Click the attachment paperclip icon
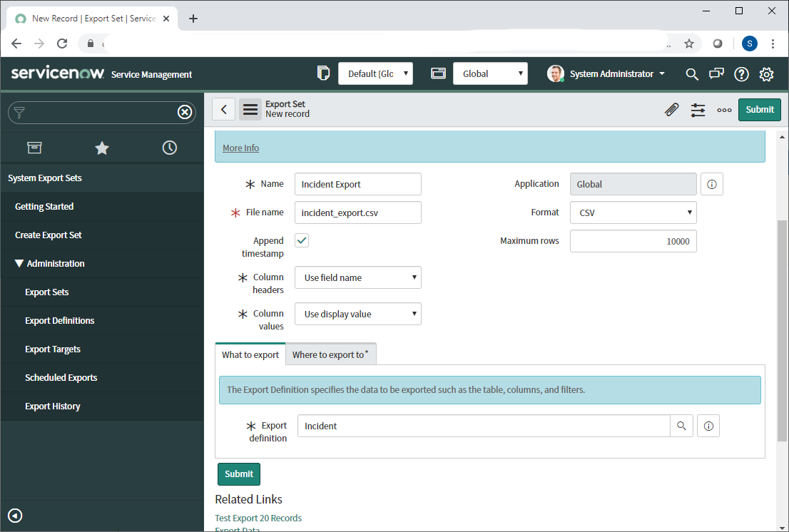This screenshot has width=789, height=532. coord(671,110)
